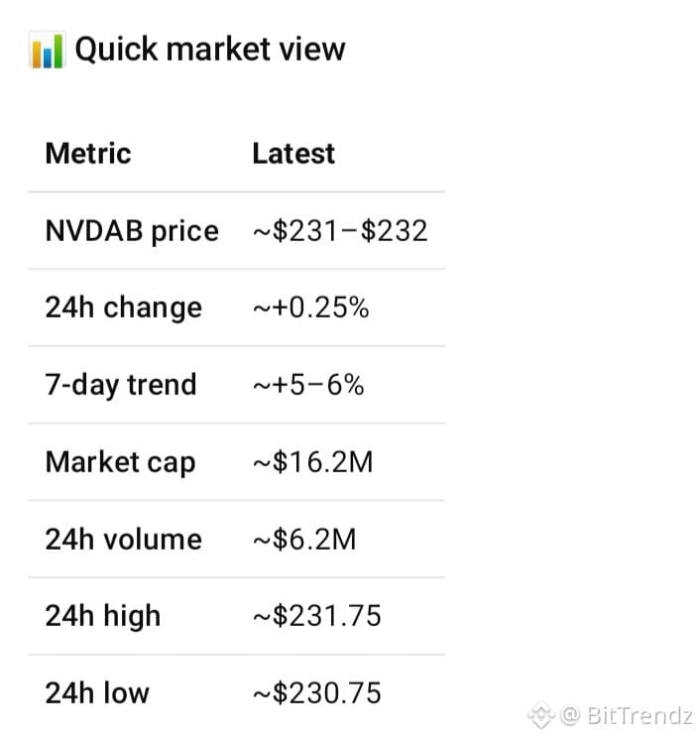The width and height of the screenshot is (700, 740).
Task: Click the bar chart emoji icon
Action: 47,50
